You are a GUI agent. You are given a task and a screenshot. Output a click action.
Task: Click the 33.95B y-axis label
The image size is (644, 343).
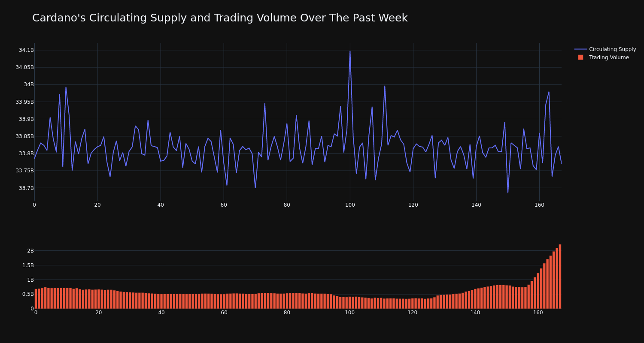(x=24, y=102)
